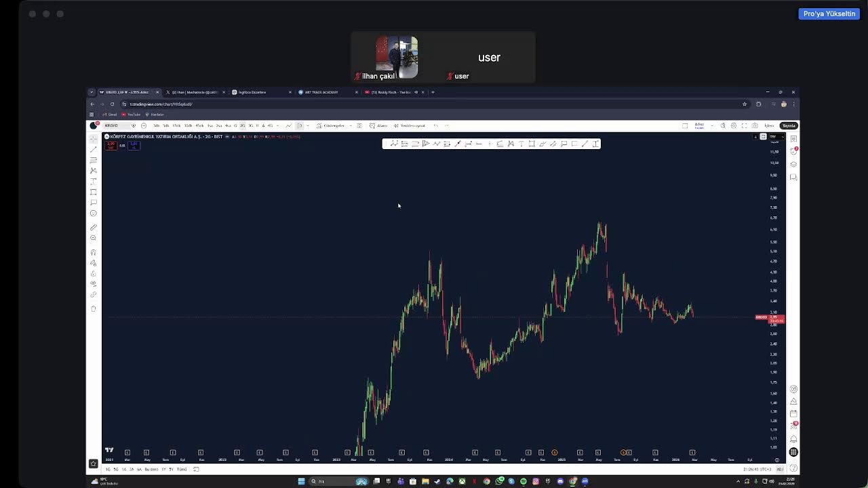Select the 15dk timeframe interval
This screenshot has width=868, height=488.
[176, 125]
